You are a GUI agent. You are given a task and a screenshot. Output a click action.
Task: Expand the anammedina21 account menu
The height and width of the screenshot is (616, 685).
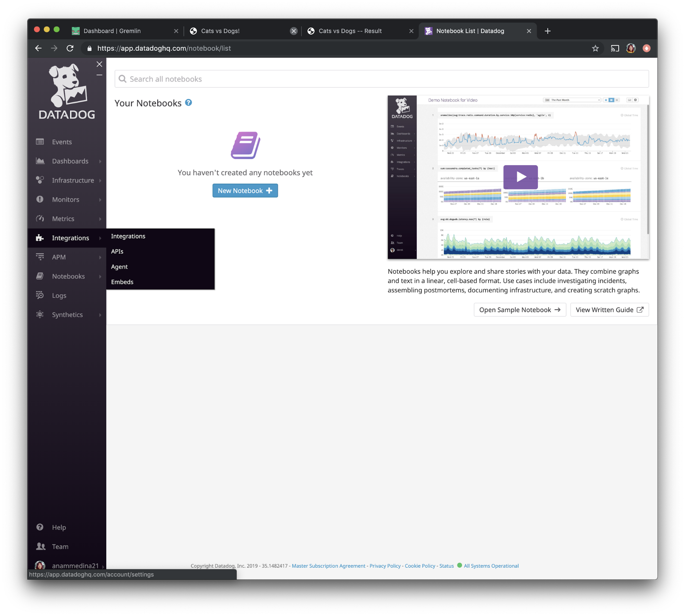[75, 566]
